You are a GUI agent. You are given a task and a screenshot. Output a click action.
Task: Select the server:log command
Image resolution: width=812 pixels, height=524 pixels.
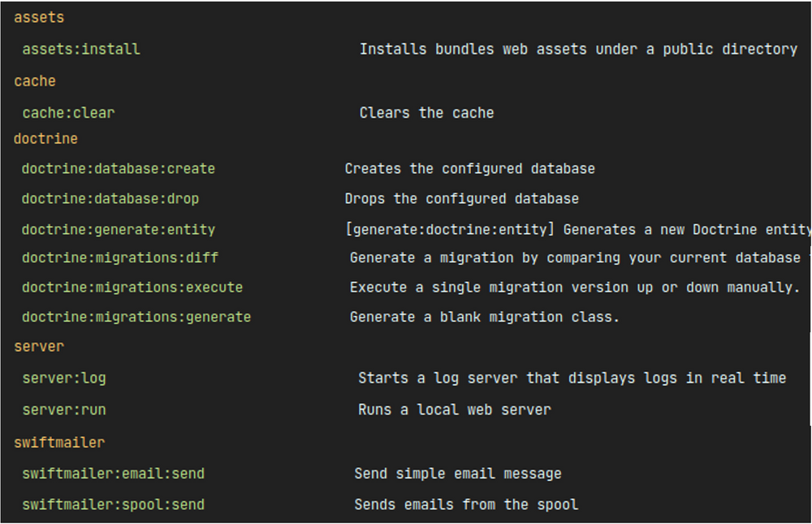64,379
